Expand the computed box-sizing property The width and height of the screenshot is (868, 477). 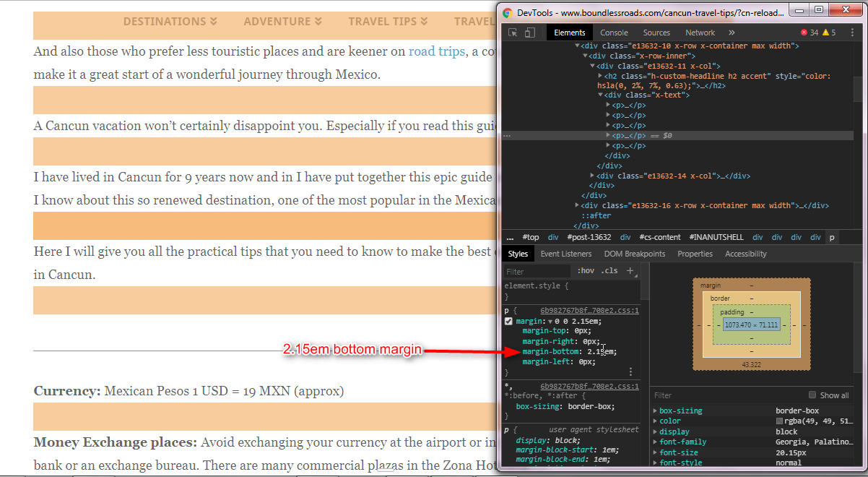[656, 411]
